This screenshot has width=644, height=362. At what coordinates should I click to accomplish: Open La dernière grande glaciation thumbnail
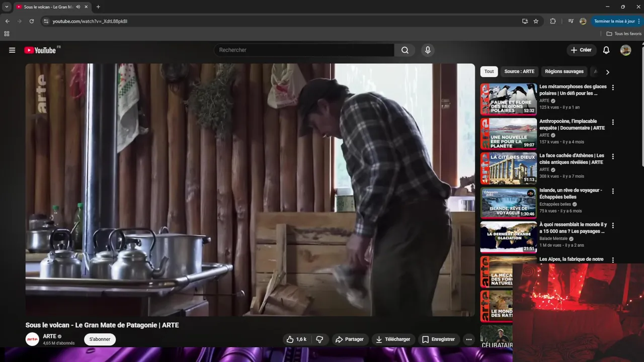[x=508, y=237]
